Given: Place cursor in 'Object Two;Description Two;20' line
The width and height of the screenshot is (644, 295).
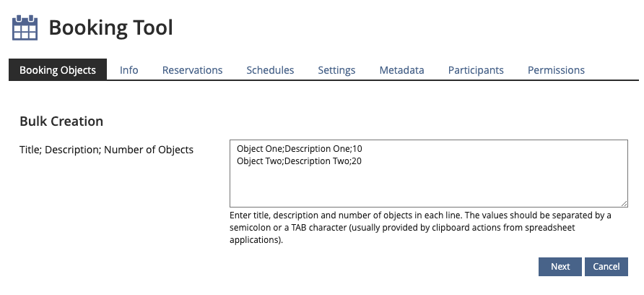Looking at the screenshot, I should (299, 161).
